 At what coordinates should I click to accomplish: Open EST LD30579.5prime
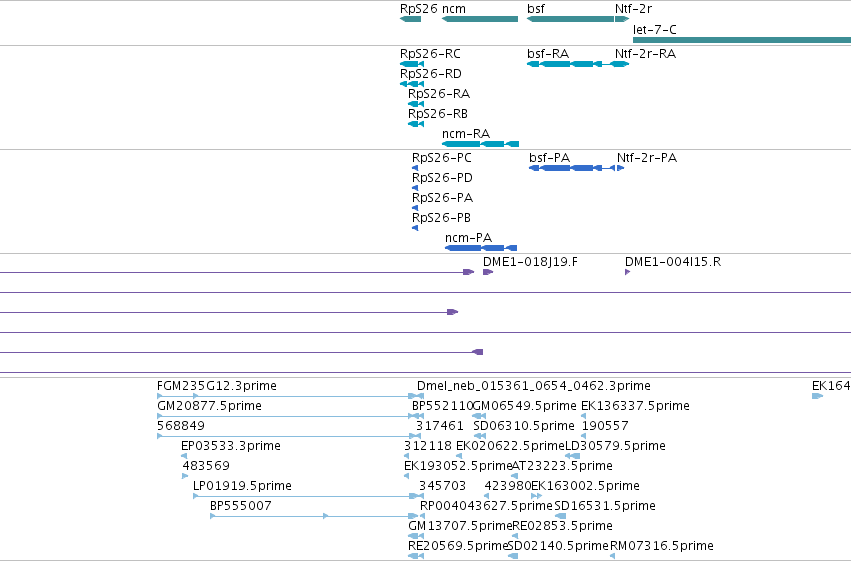[x=615, y=446]
